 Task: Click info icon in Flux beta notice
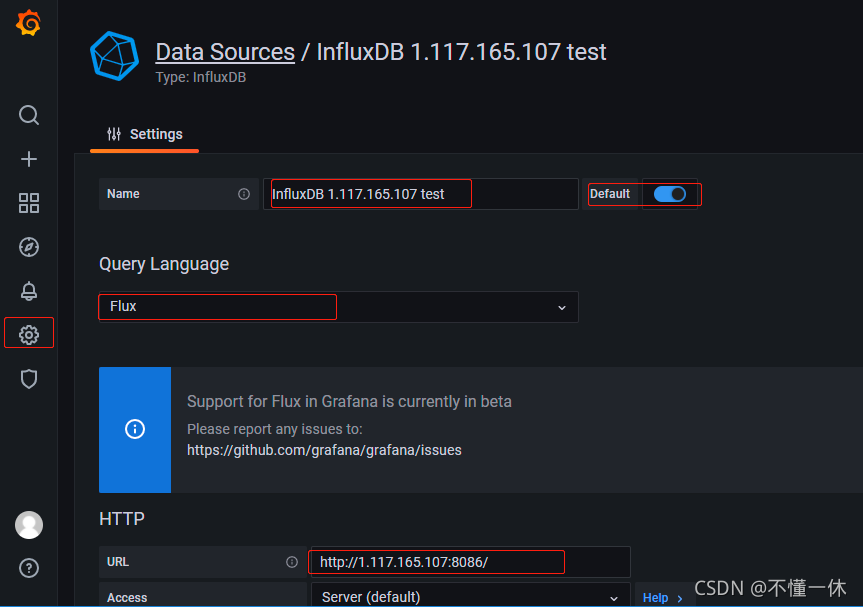(135, 429)
